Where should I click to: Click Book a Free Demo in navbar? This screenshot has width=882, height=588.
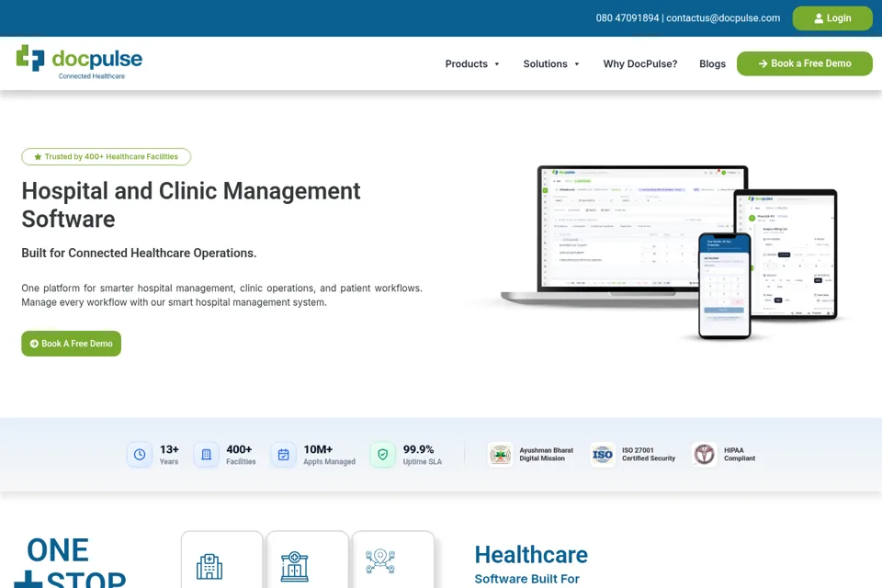point(805,63)
